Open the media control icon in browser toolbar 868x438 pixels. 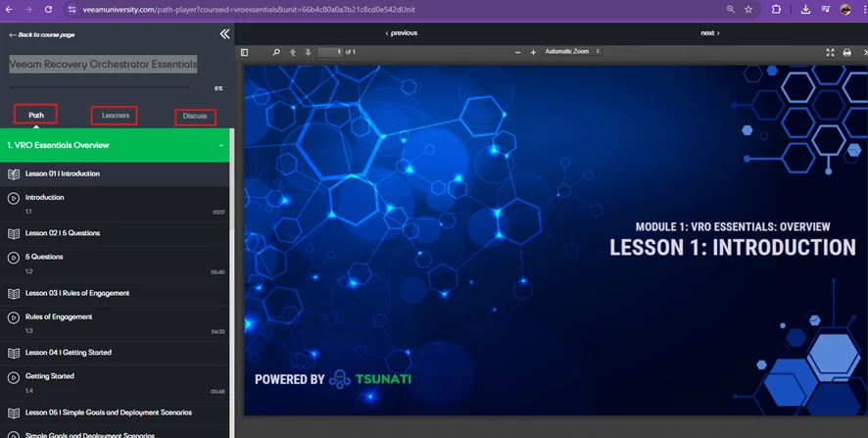(825, 10)
